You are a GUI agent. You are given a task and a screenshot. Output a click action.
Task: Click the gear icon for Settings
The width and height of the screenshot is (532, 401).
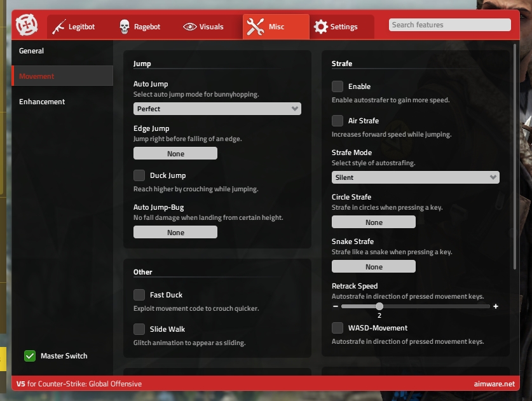[321, 27]
